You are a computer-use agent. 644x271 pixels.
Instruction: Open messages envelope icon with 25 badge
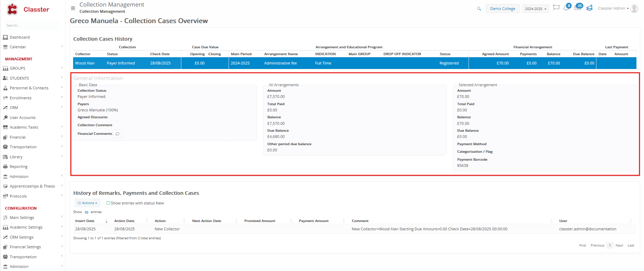[577, 8]
